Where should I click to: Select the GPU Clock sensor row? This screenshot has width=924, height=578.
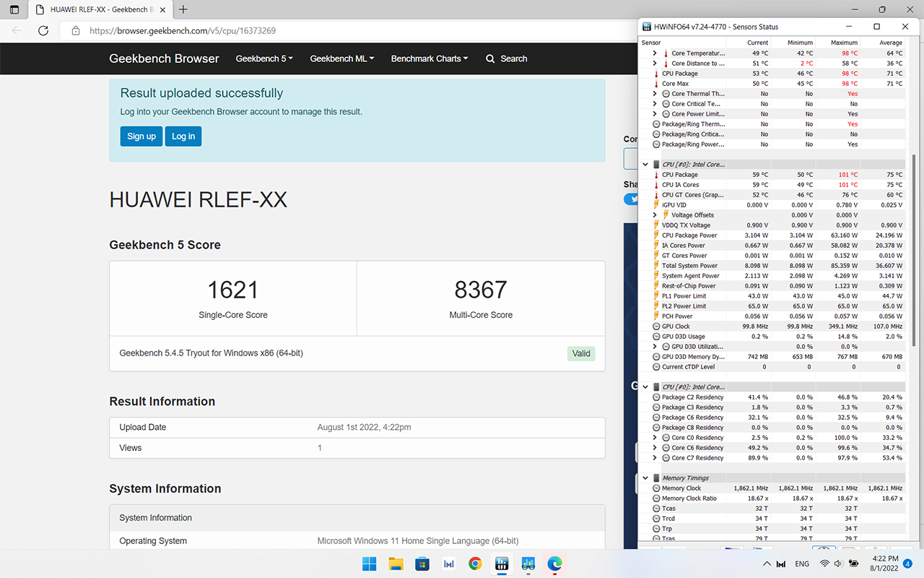click(772, 327)
